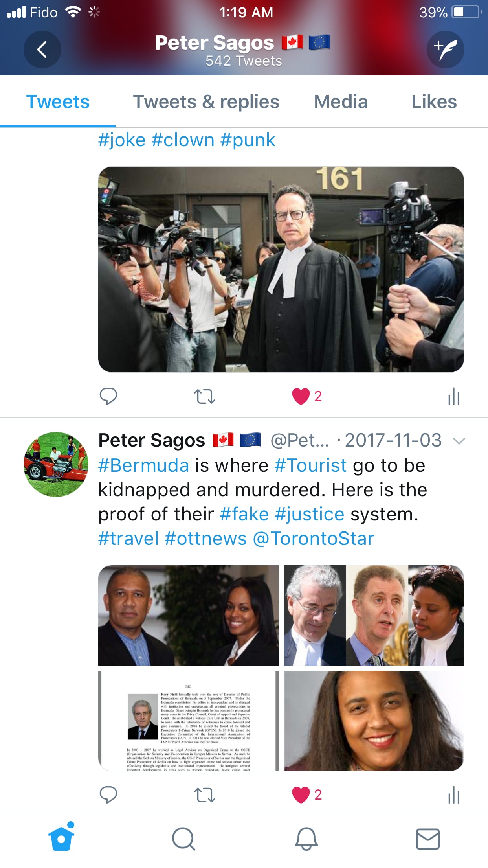Switch to the Media tab
The height and width of the screenshot is (868, 488).
point(341,102)
